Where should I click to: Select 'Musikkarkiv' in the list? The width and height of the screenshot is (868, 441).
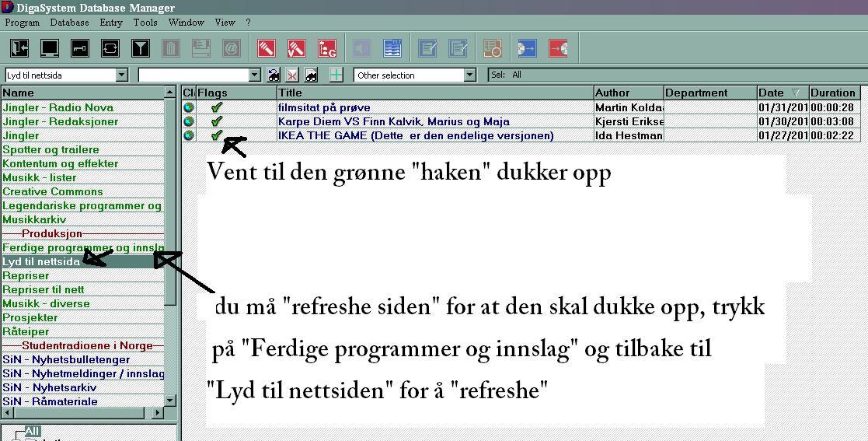83,219
